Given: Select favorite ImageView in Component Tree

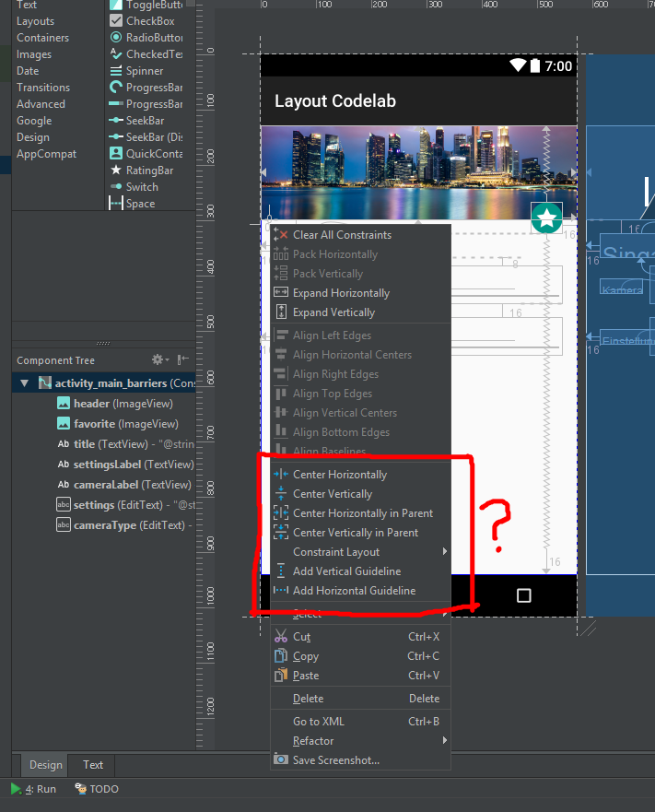Looking at the screenshot, I should point(103,424).
